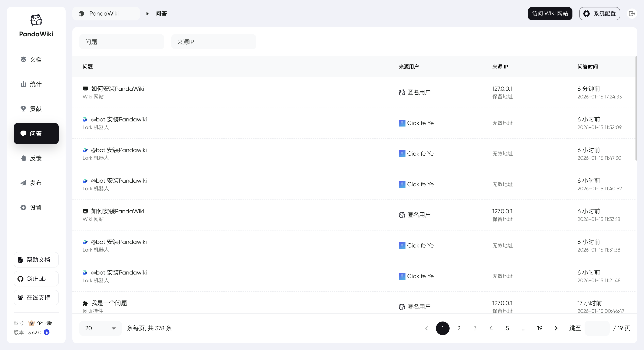Expand the breadcrumb chevron after PandaWiki

[147, 13]
